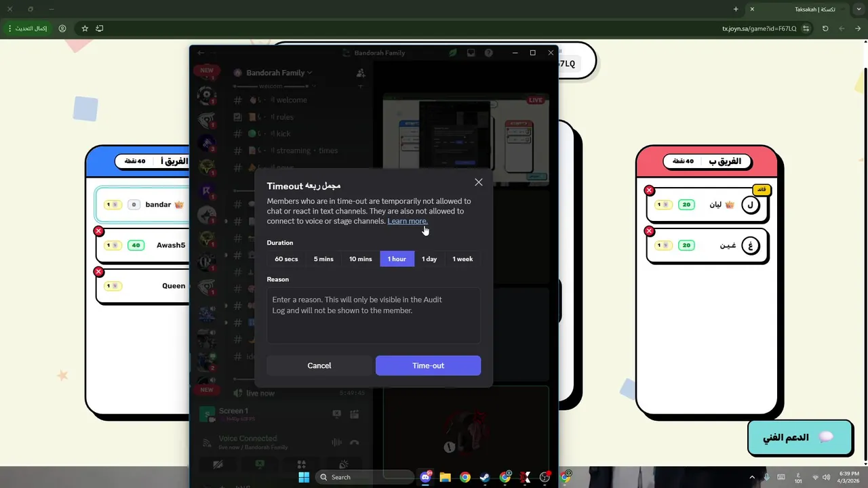Select the 60 secs duration
The height and width of the screenshot is (488, 868).
tap(286, 259)
